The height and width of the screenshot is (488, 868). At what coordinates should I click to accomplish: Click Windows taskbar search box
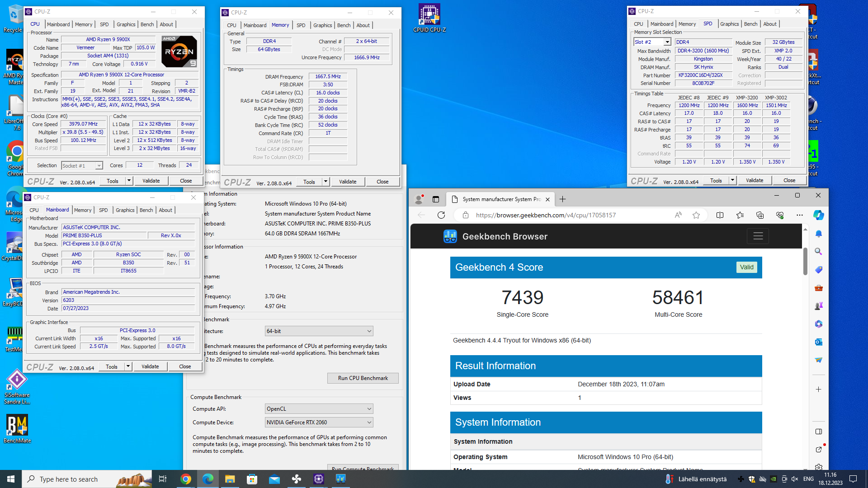pyautogui.click(x=87, y=479)
